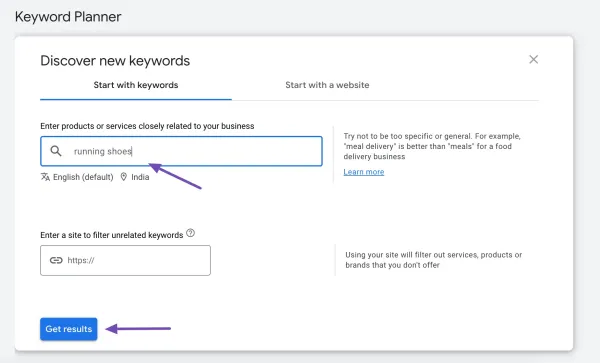This screenshot has width=600, height=363.
Task: Click the search magnifier icon in keyword field
Action: (56, 151)
